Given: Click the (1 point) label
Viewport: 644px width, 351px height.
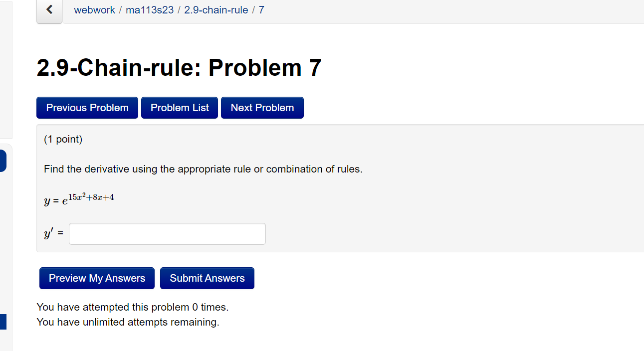Looking at the screenshot, I should click(x=63, y=139).
